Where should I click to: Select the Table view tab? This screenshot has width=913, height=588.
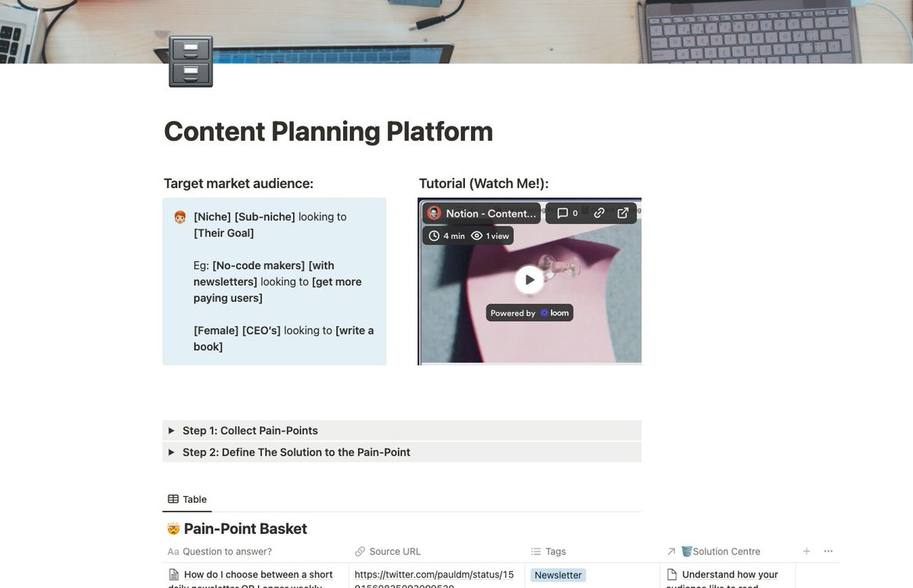(187, 499)
